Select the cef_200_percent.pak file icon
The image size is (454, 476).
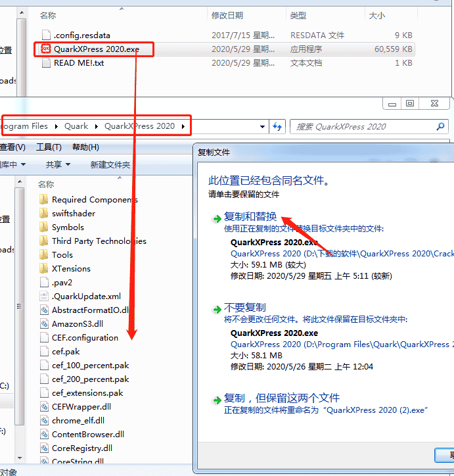click(44, 379)
